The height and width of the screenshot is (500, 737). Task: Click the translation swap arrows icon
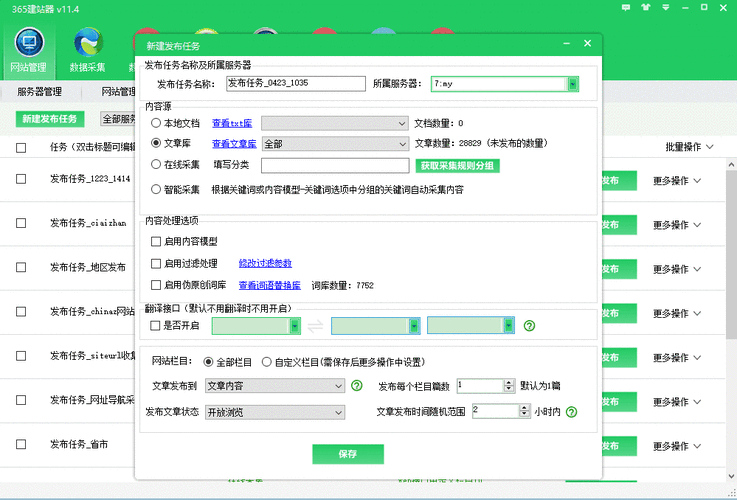pos(315,326)
